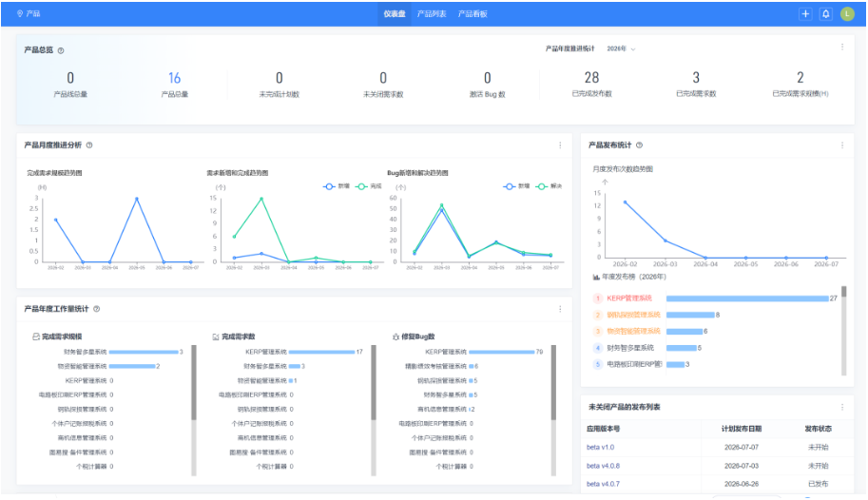Click help icon beside 产品年度工作量统计
This screenshot has width=868, height=500.
point(96,309)
